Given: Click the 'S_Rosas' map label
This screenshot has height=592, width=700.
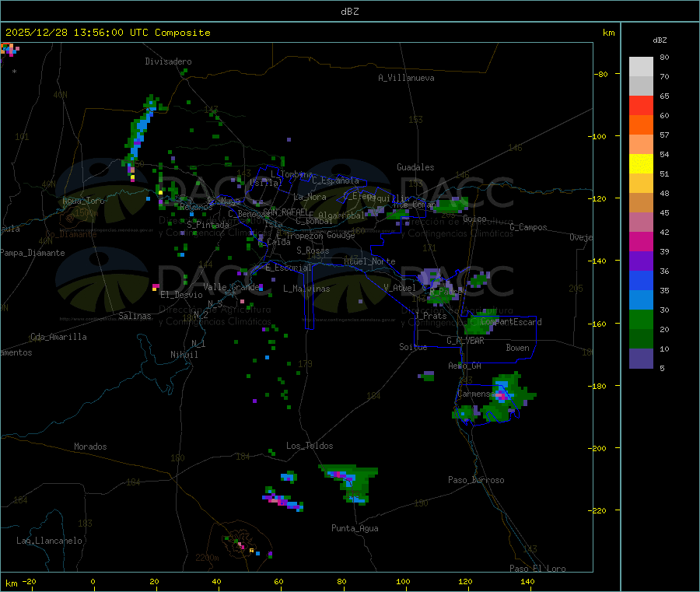Looking at the screenshot, I should (x=313, y=250).
